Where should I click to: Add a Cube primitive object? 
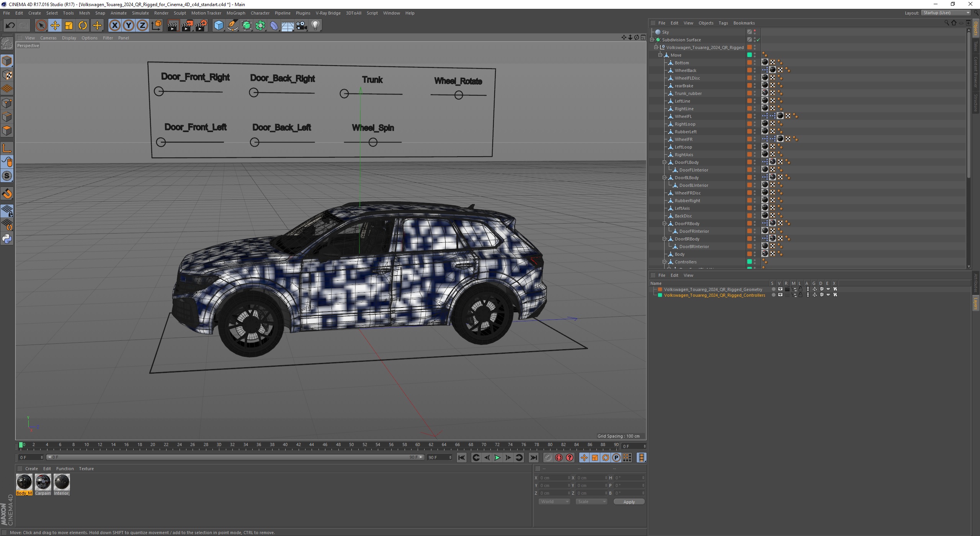(219, 26)
